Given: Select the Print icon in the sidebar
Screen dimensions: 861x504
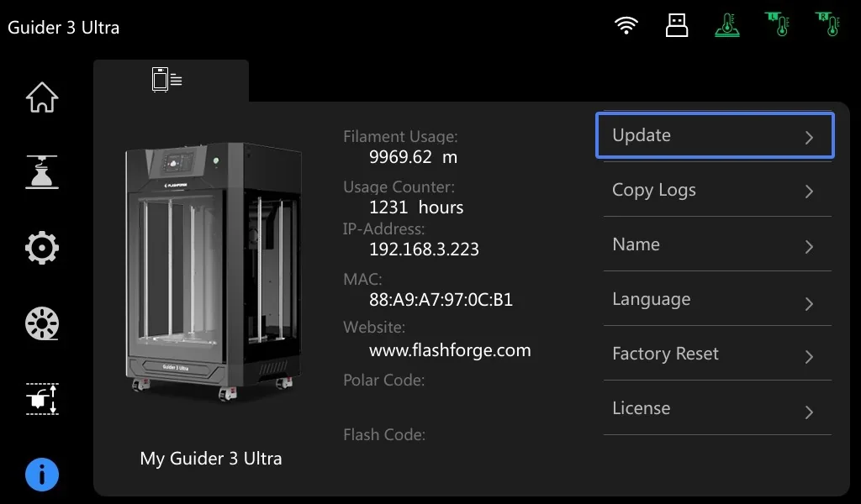Looking at the screenshot, I should point(41,173).
